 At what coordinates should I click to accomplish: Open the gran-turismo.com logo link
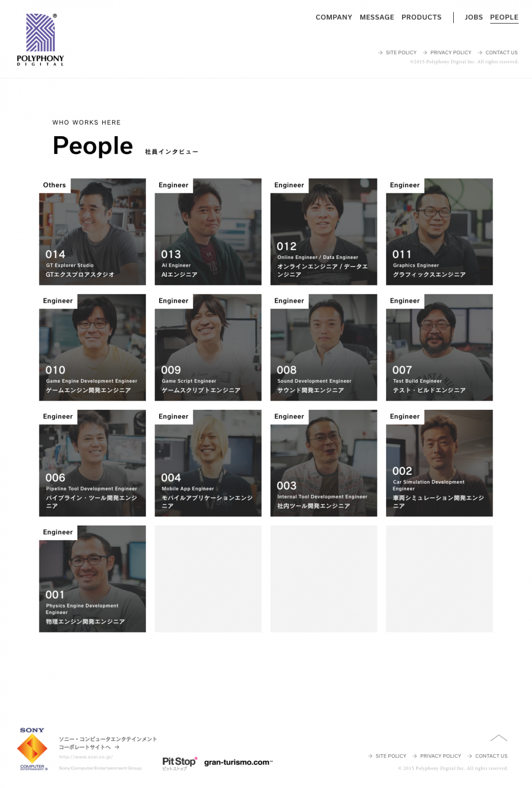coord(238,762)
